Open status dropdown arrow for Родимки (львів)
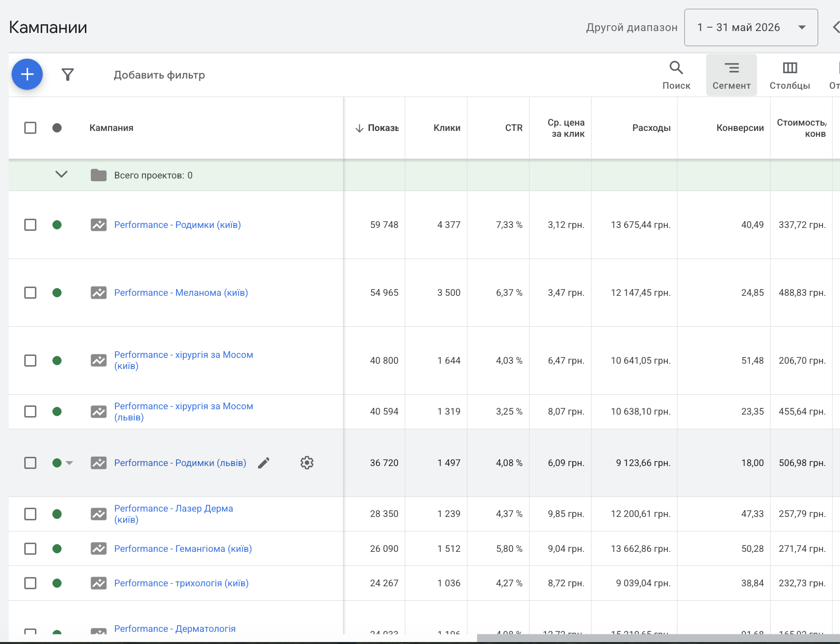This screenshot has height=644, width=840. pyautogui.click(x=69, y=463)
